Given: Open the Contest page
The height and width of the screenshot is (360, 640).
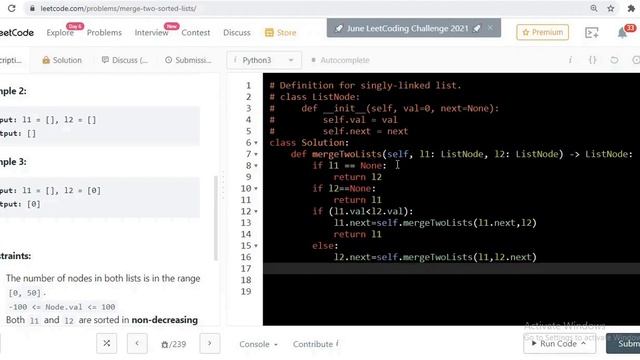Looking at the screenshot, I should coord(196,33).
